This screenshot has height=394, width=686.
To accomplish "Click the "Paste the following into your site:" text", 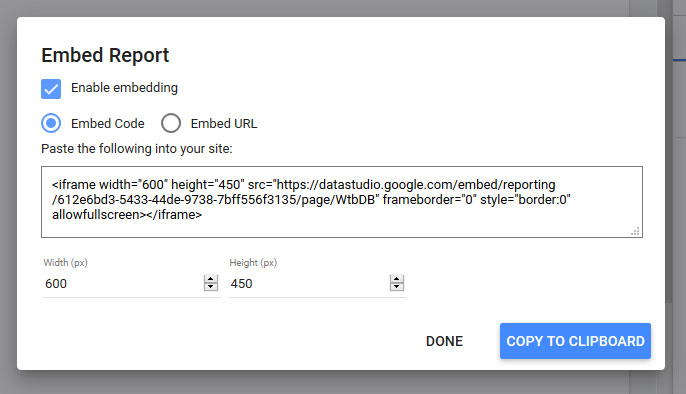I will coord(136,149).
